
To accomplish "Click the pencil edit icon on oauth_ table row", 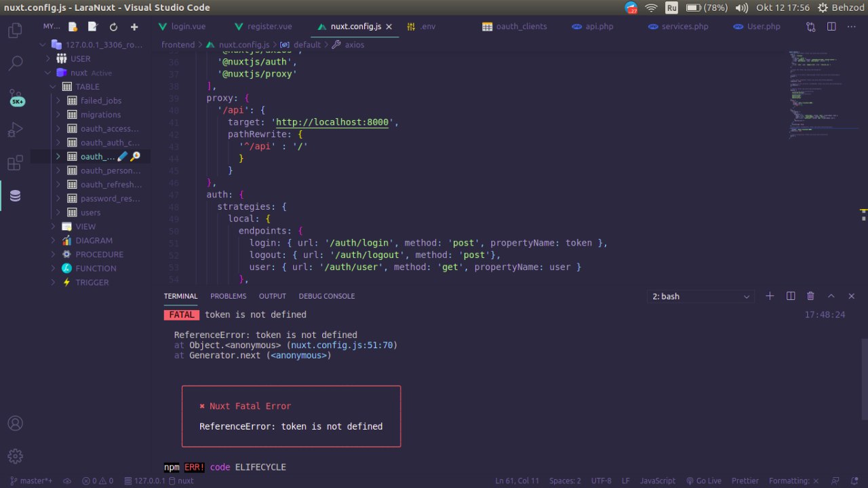I will point(122,156).
